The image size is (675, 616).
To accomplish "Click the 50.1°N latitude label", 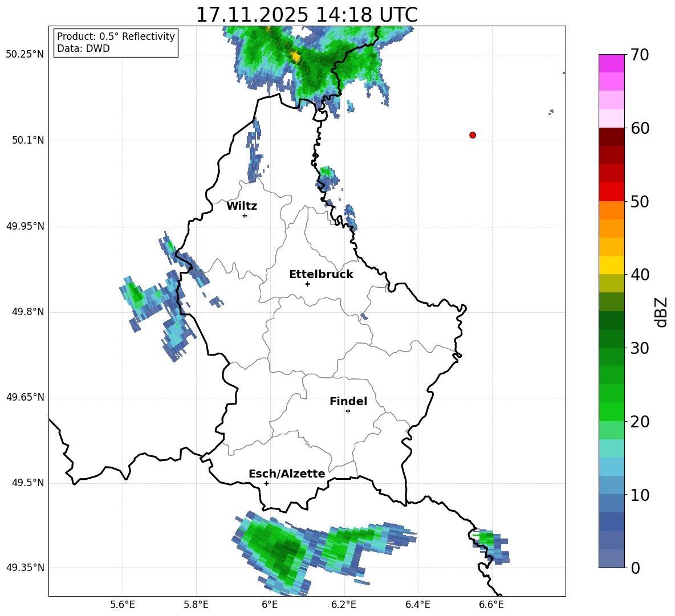I will coord(29,140).
